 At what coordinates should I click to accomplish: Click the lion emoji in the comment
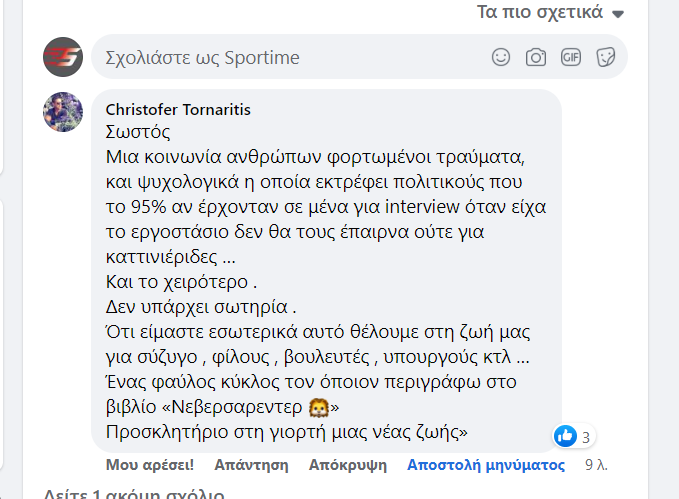tap(317, 409)
